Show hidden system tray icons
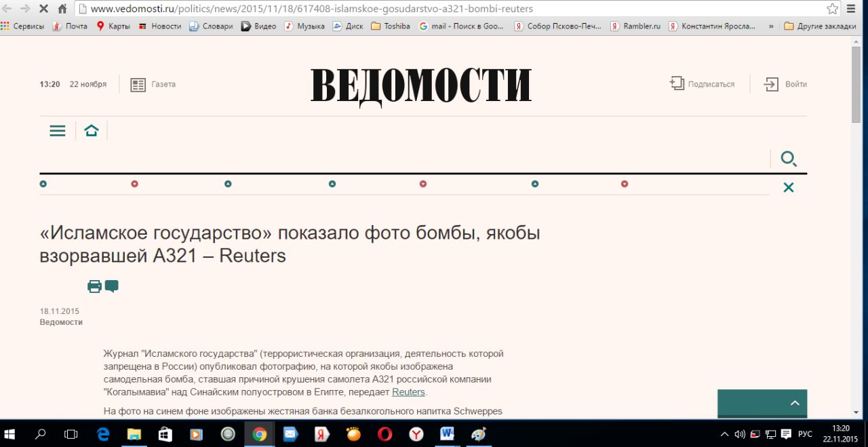 click(724, 434)
